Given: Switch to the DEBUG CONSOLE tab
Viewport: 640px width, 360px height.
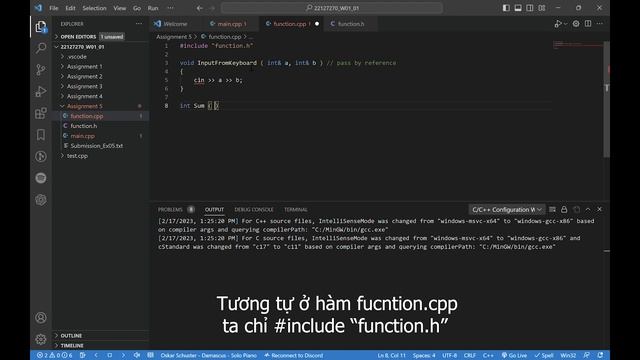Looking at the screenshot, I should click(x=254, y=209).
